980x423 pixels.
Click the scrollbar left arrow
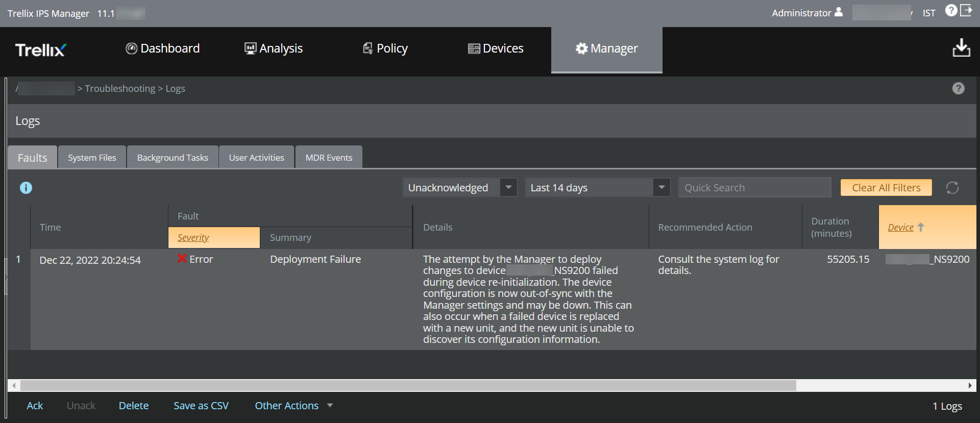pyautogui.click(x=14, y=385)
